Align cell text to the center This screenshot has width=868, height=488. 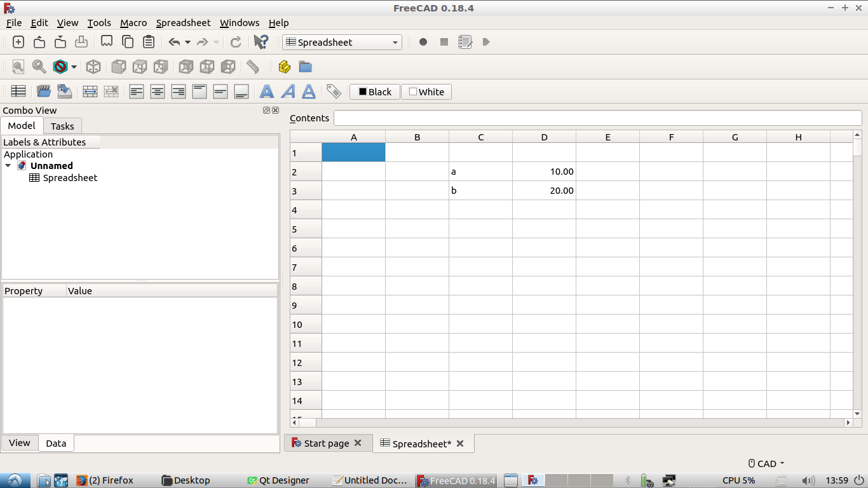pyautogui.click(x=158, y=91)
